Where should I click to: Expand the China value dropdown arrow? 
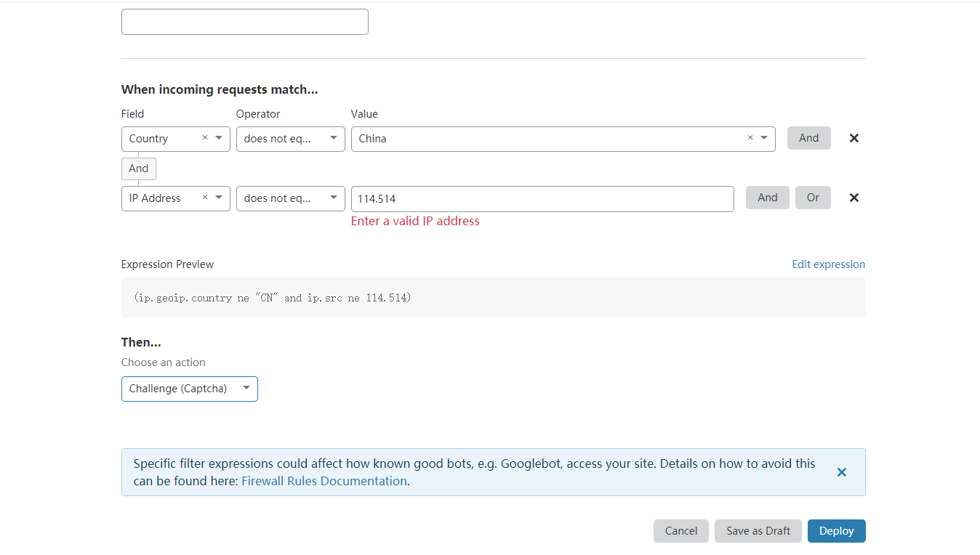click(764, 137)
